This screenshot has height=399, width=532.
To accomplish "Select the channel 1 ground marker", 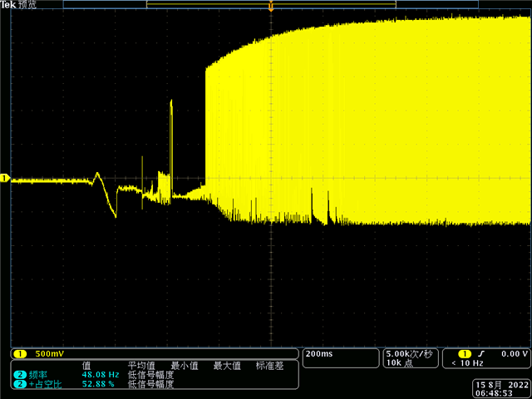I will tap(5, 178).
